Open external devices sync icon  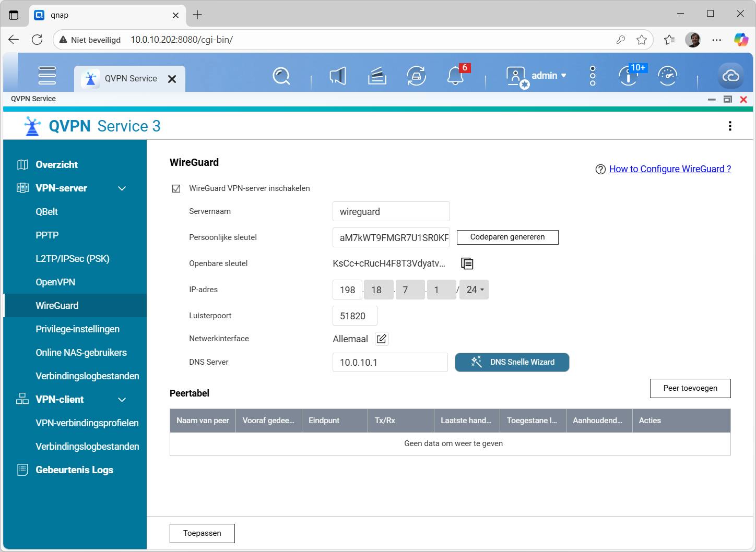click(416, 76)
